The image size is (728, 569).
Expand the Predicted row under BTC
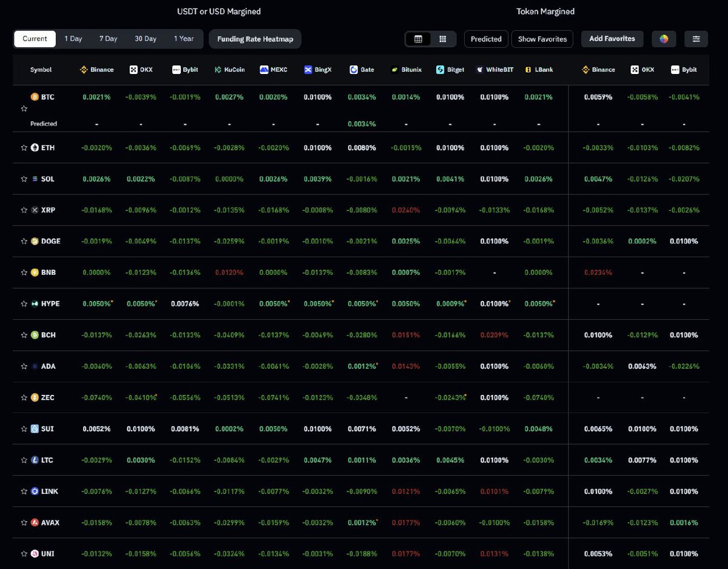pyautogui.click(x=44, y=124)
